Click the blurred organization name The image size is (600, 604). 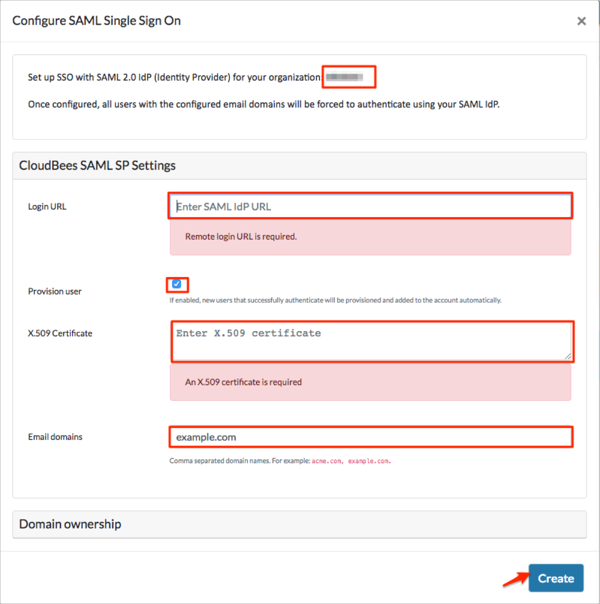(x=347, y=76)
